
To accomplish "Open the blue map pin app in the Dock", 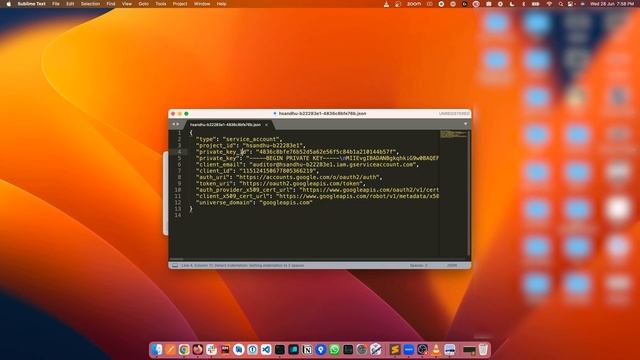I will pos(321,349).
